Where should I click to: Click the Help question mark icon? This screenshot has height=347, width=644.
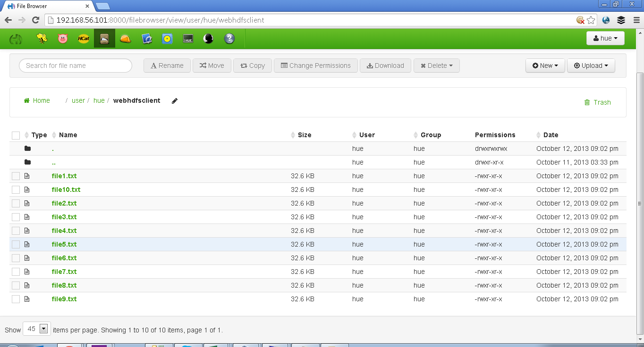(229, 39)
